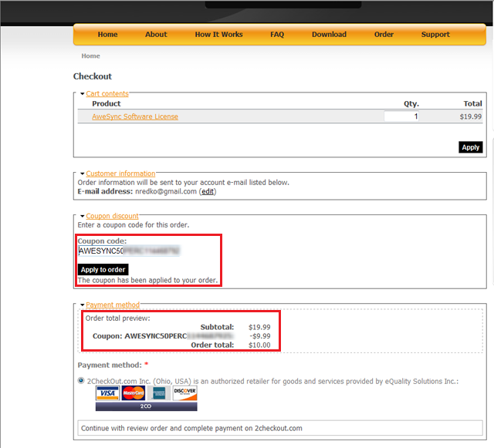Viewport: 494px width, 448px height.
Task: Click the Apply to order button
Action: coord(103,270)
